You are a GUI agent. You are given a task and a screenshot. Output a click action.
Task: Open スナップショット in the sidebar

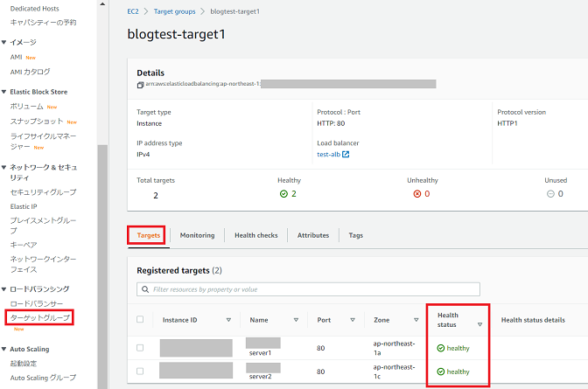37,121
